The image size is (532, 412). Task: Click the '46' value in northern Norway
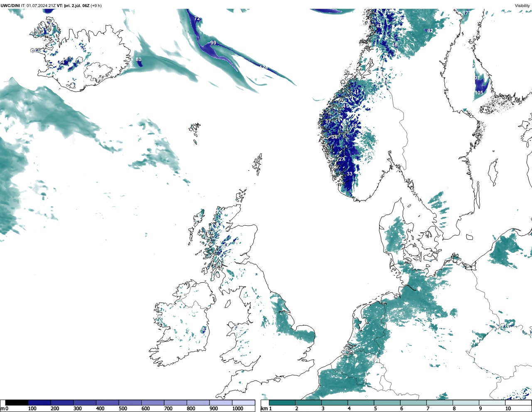pos(395,45)
